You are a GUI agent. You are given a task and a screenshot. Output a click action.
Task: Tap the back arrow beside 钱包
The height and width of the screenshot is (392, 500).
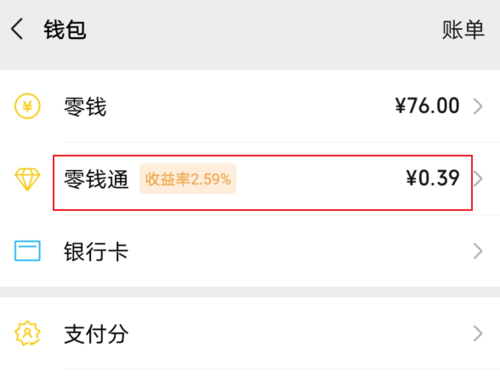click(x=17, y=29)
